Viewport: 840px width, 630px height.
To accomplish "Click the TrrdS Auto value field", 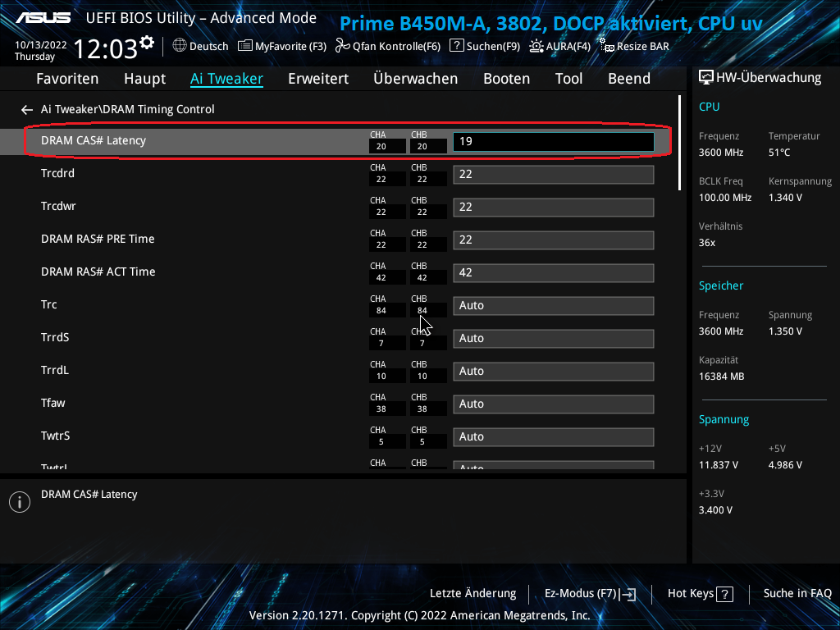I will 554,339.
